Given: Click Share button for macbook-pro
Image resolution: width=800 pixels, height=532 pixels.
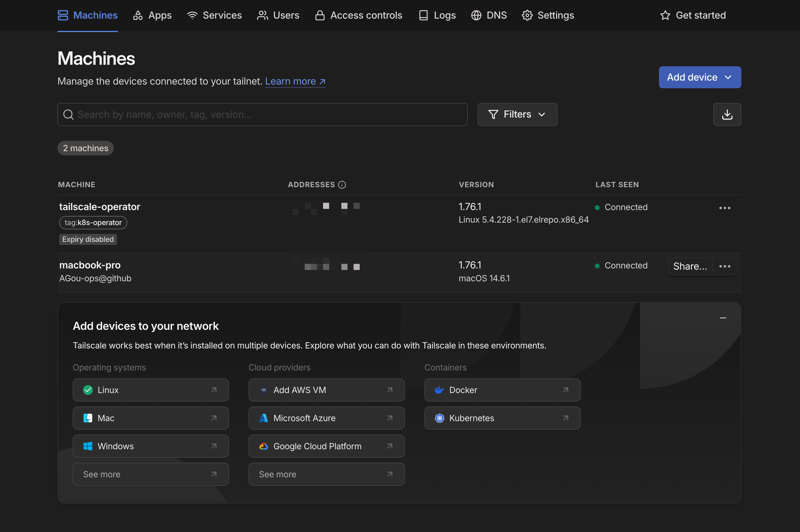Looking at the screenshot, I should tap(690, 266).
